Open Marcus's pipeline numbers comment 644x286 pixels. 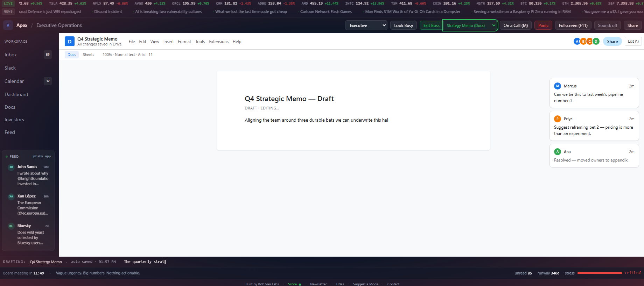tap(594, 93)
